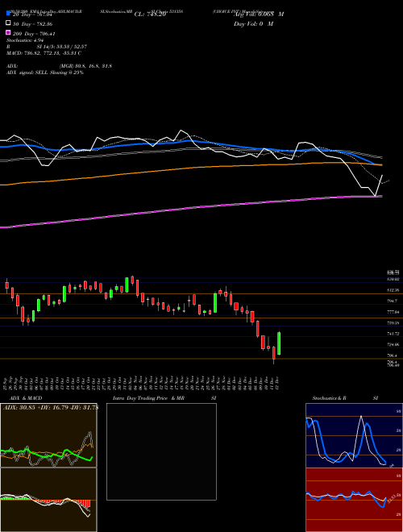
Task: Click the Avg Vol value label
Action: click(259, 15)
